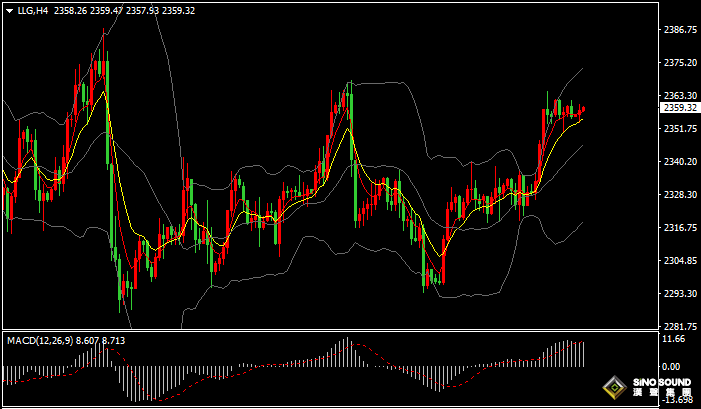Viewport: 701px width, 409px height.
Task: Click the 2316.75 price scale value
Action: [x=679, y=228]
